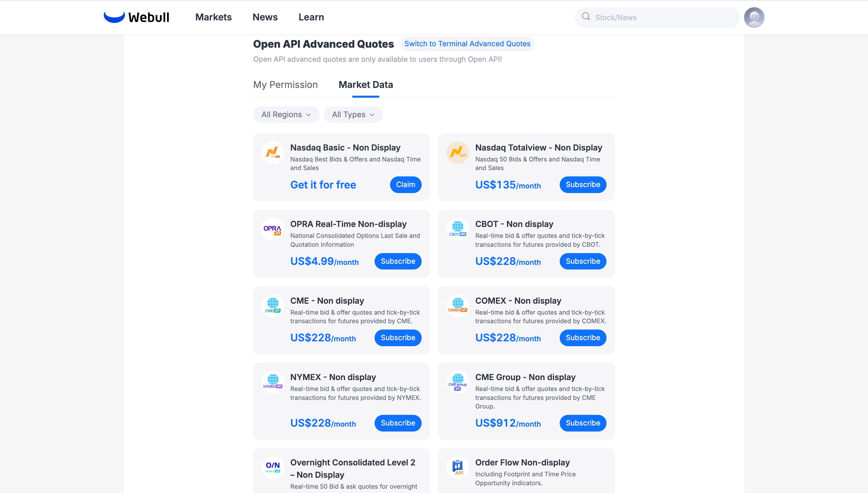This screenshot has height=493, width=868.
Task: Click the CME API product icon
Action: tap(273, 306)
